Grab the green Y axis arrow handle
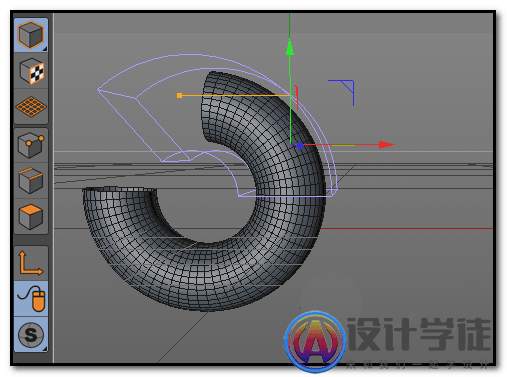Screen dimensions: 507x377 [x=290, y=47]
